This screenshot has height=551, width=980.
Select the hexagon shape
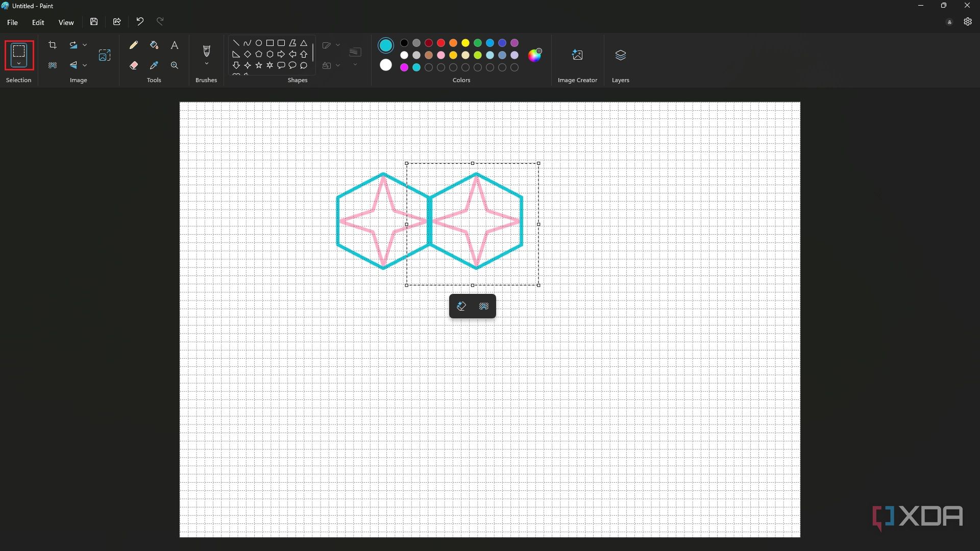270,54
